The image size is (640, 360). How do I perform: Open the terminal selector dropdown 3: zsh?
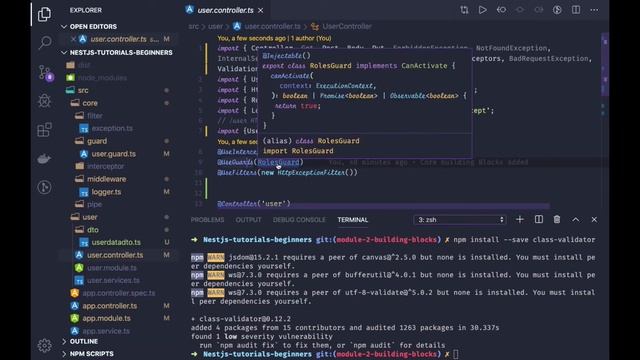point(460,220)
